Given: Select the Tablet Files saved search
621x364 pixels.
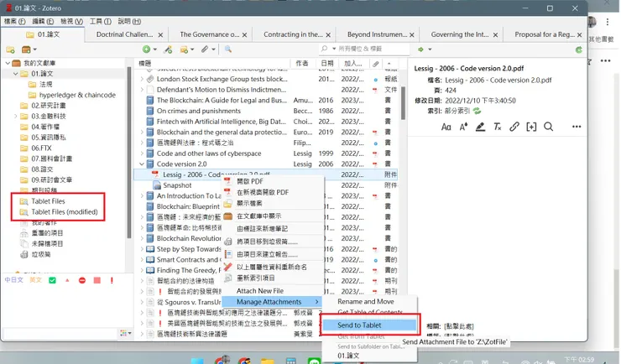Looking at the screenshot, I should (x=48, y=201).
